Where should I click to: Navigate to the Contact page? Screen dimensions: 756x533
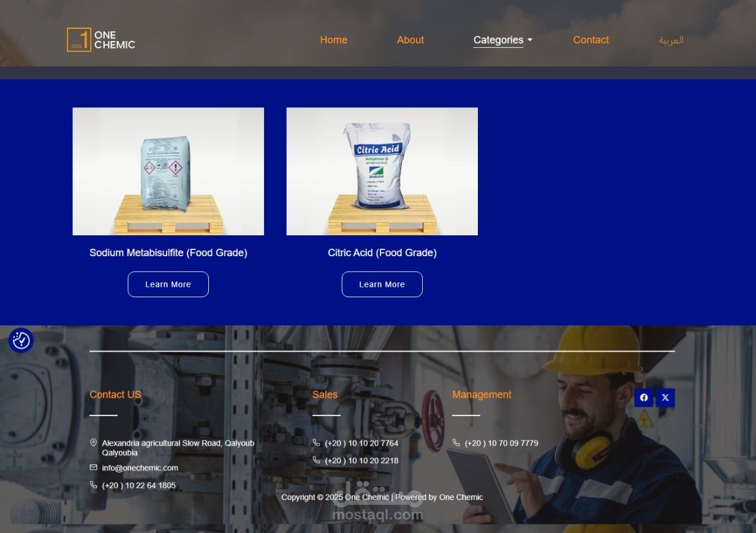[x=591, y=40]
